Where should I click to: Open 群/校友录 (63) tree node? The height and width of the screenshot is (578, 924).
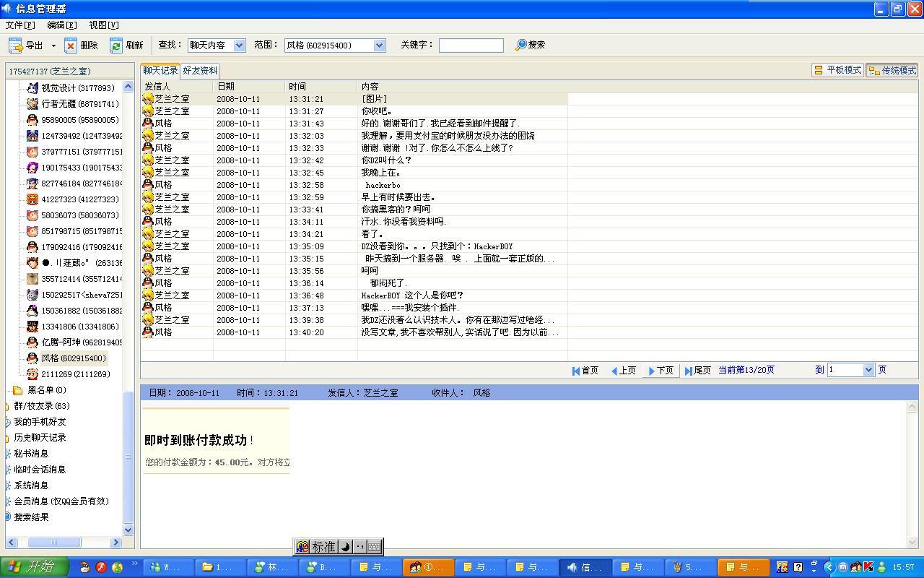(42, 406)
